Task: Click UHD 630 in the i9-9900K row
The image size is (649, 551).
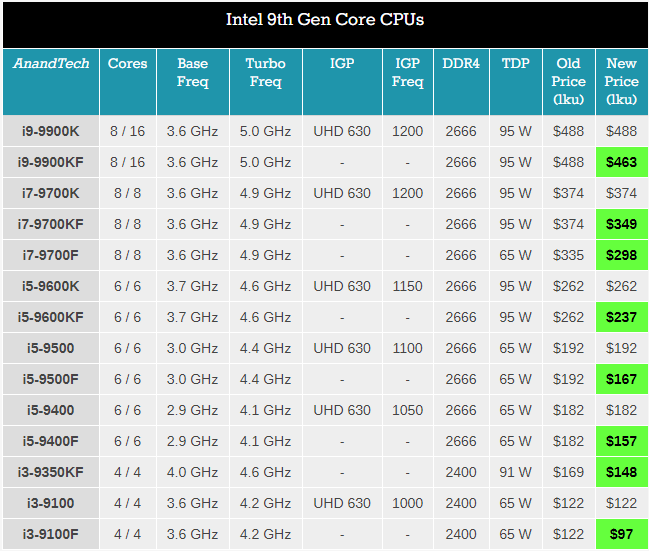Action: pos(342,131)
